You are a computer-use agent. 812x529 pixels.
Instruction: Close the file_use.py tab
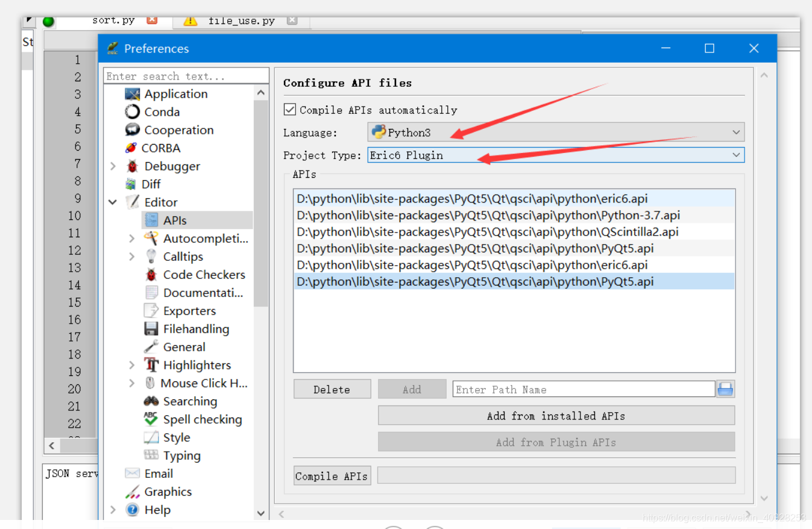tap(292, 20)
